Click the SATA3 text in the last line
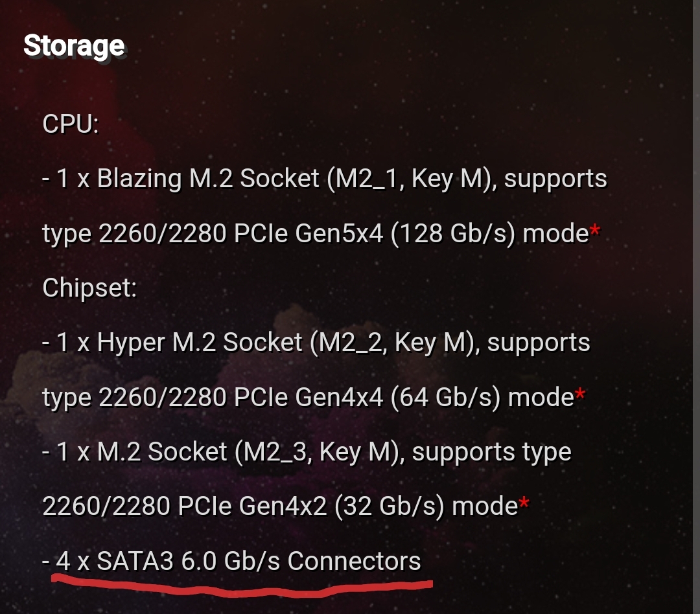Viewport: 700px width, 614px height. click(135, 561)
